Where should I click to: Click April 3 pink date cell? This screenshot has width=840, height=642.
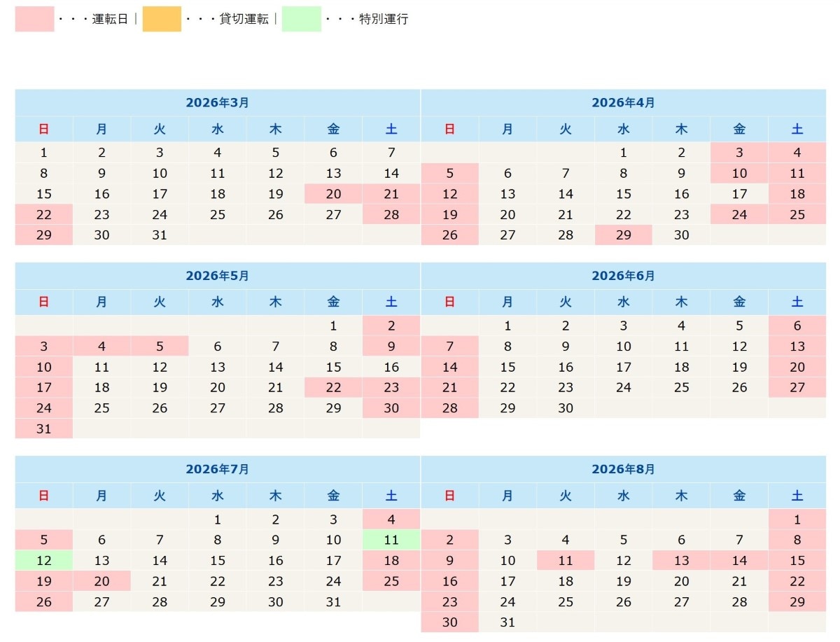click(x=739, y=153)
